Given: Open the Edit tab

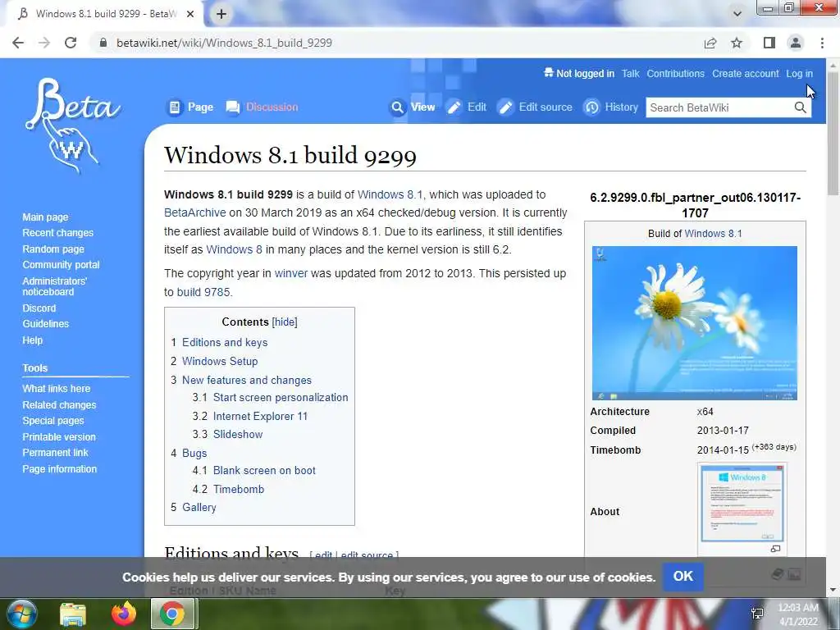Looking at the screenshot, I should 467,107.
